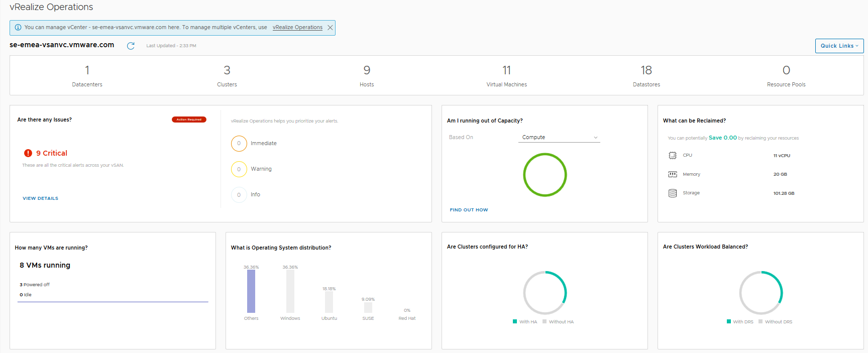Click the green capacity ring chart

(x=545, y=175)
